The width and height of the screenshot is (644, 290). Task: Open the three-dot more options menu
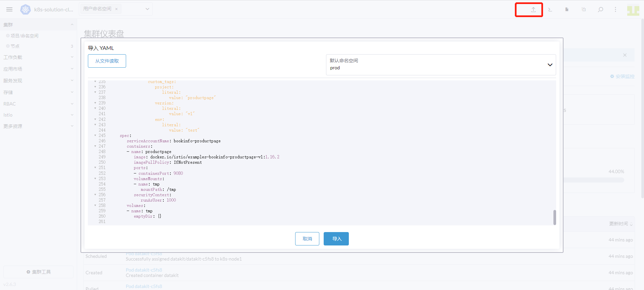click(x=615, y=10)
